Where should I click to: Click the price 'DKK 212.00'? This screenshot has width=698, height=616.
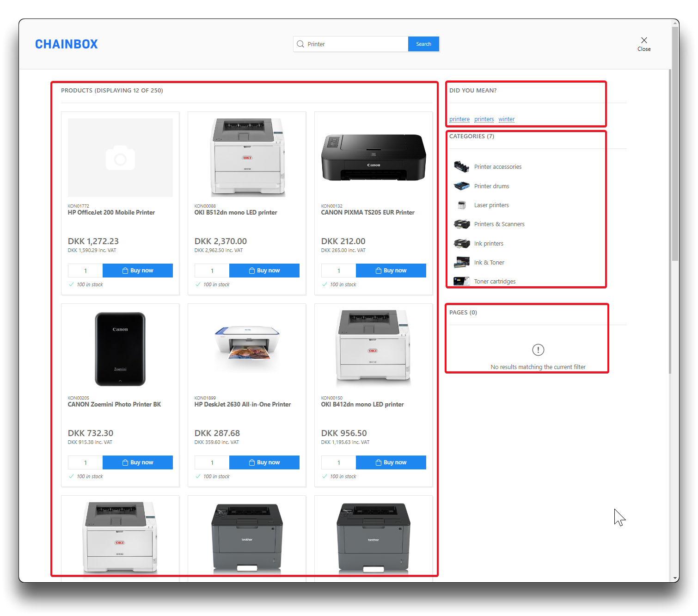(x=343, y=241)
